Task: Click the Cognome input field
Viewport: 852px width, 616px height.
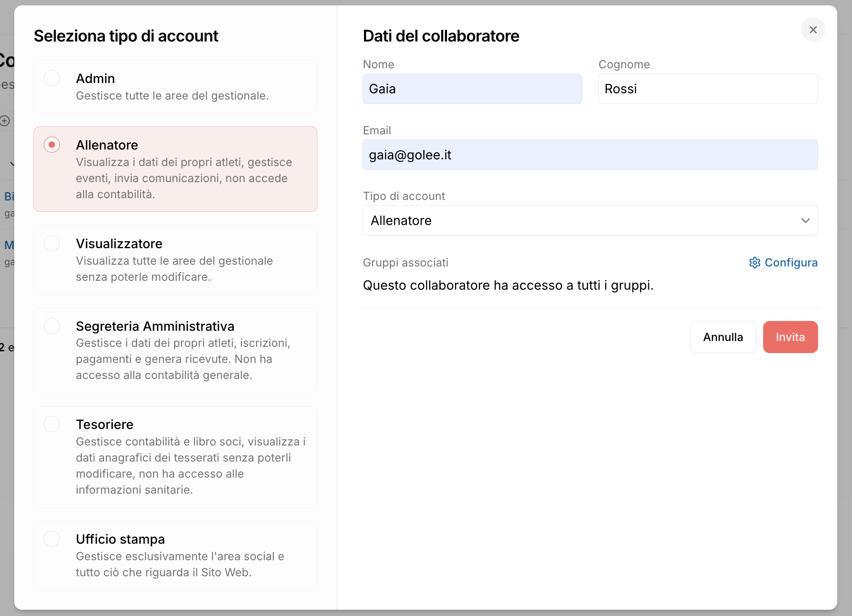Action: (708, 89)
